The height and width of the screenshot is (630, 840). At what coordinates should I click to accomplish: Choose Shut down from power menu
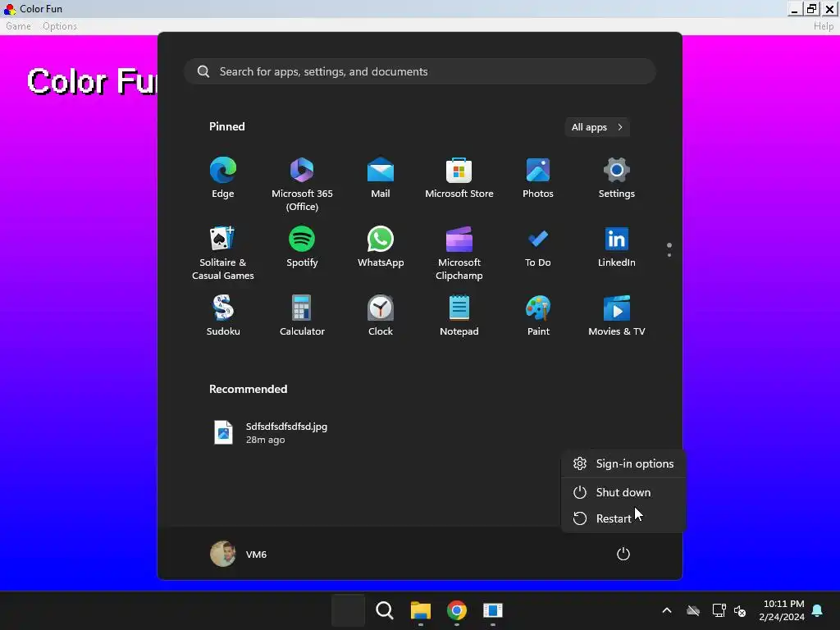coord(623,492)
